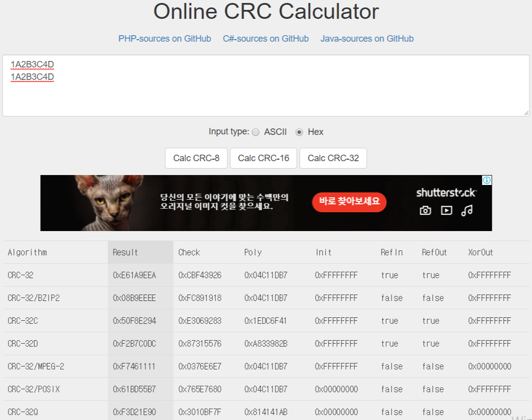This screenshot has height=420, width=532.
Task: Click the CRC-32Q algorithm name
Action: tap(23, 412)
